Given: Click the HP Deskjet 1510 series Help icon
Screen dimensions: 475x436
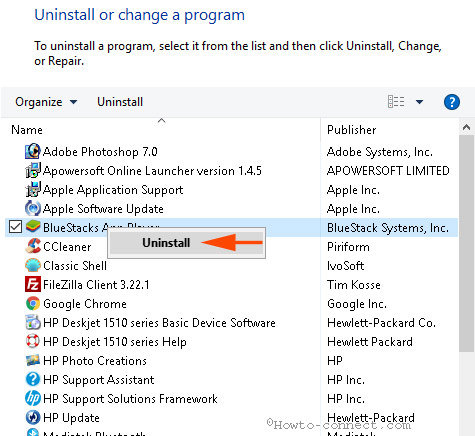Looking at the screenshot, I should [33, 341].
